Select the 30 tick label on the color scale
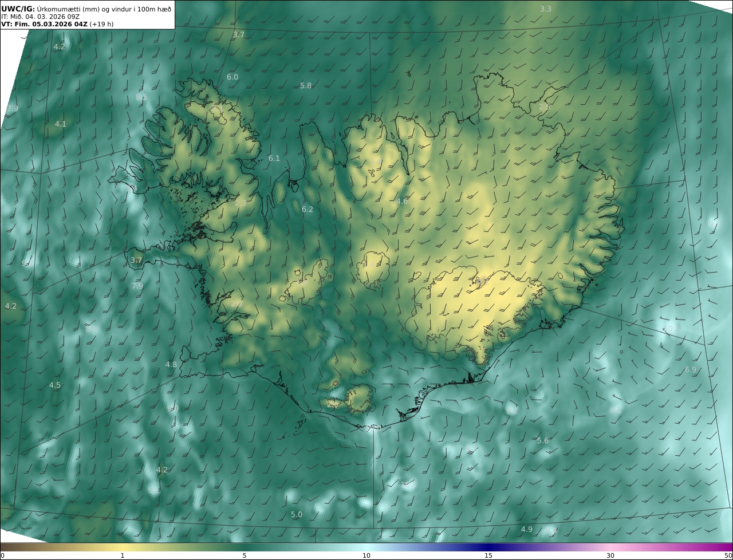Screen dimensions: 733x560 pos(610,555)
